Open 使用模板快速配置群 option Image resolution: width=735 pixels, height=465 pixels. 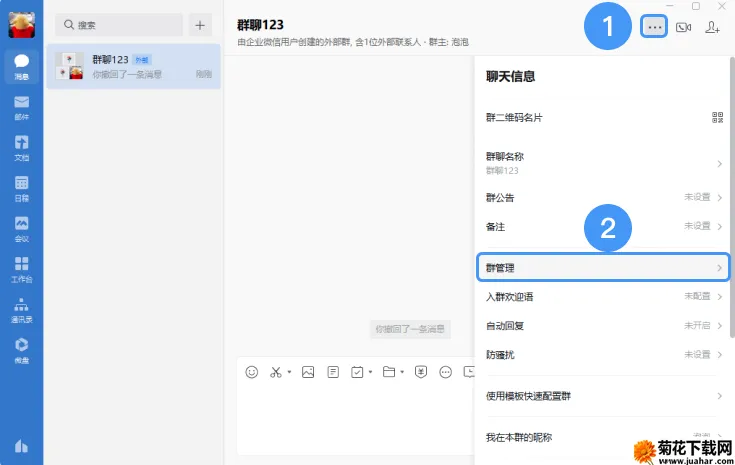(604, 396)
